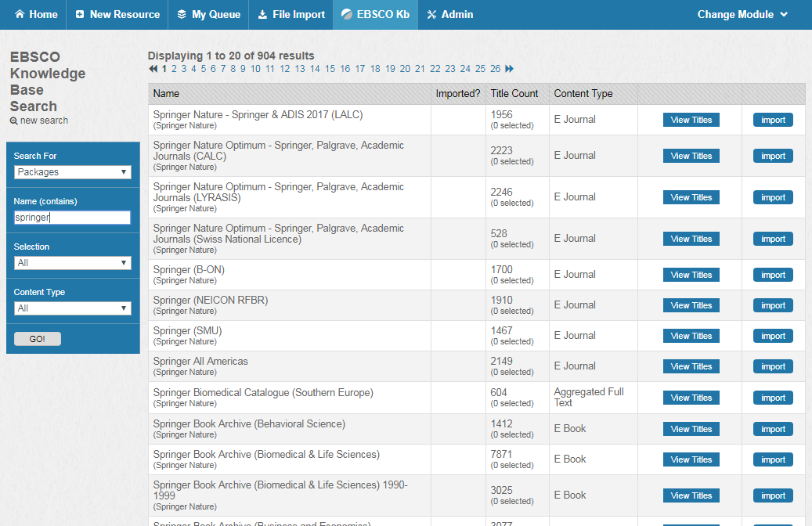
Task: Open the File Import tab label
Action: pos(299,15)
